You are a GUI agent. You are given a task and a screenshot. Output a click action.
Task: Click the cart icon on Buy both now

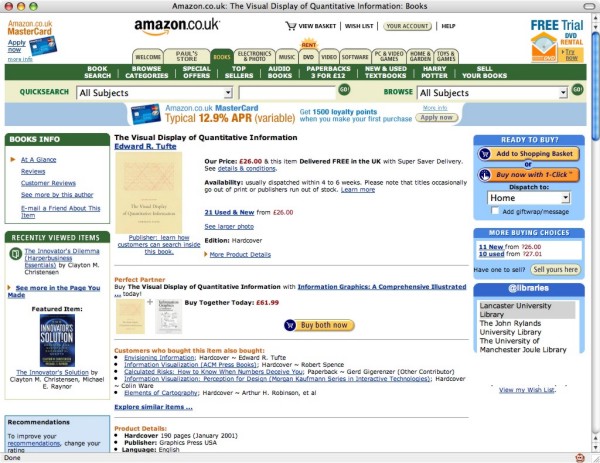click(x=290, y=325)
